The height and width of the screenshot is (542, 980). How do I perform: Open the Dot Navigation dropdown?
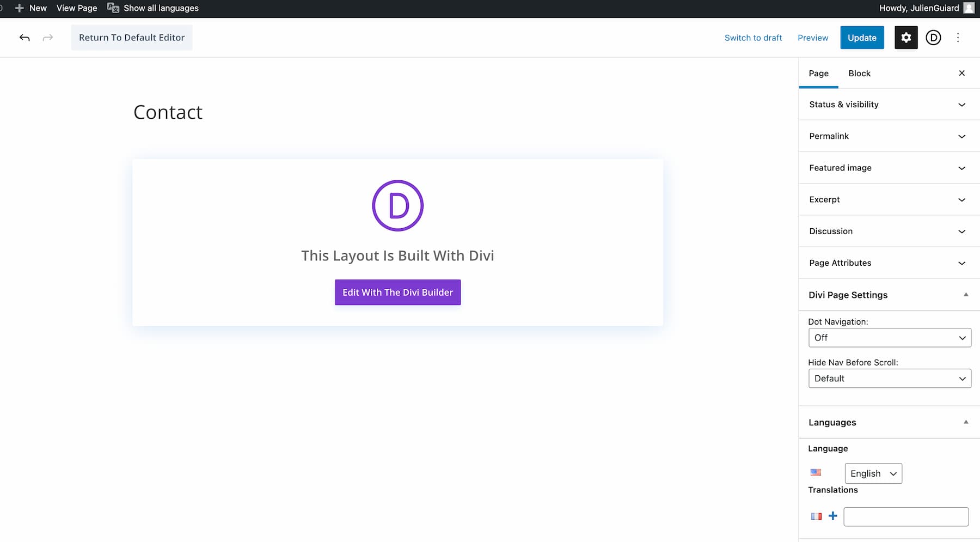tap(890, 338)
